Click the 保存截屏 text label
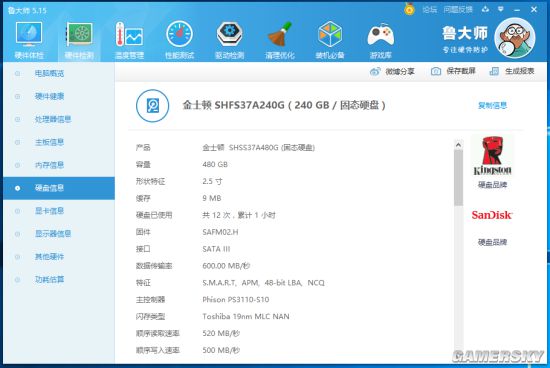This screenshot has height=368, width=550. click(461, 71)
